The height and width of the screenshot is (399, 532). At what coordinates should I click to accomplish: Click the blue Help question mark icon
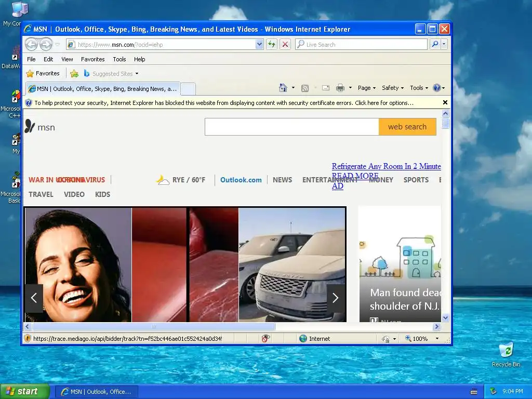(436, 88)
